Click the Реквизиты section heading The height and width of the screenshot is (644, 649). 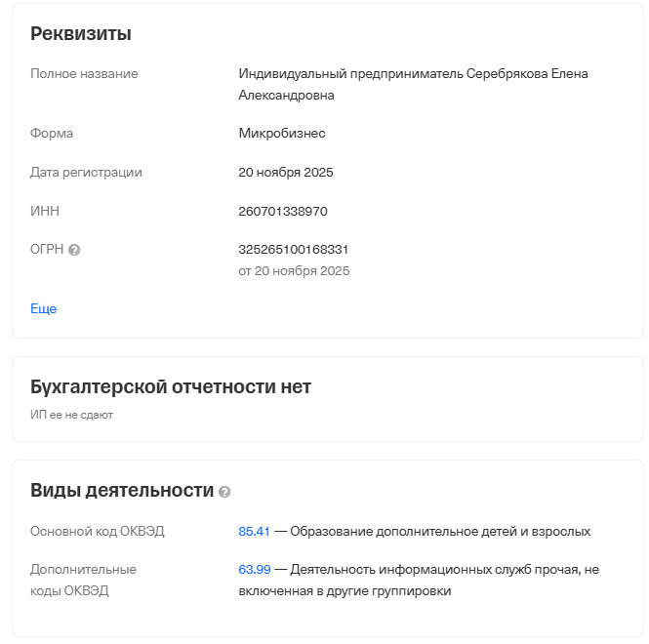click(81, 34)
